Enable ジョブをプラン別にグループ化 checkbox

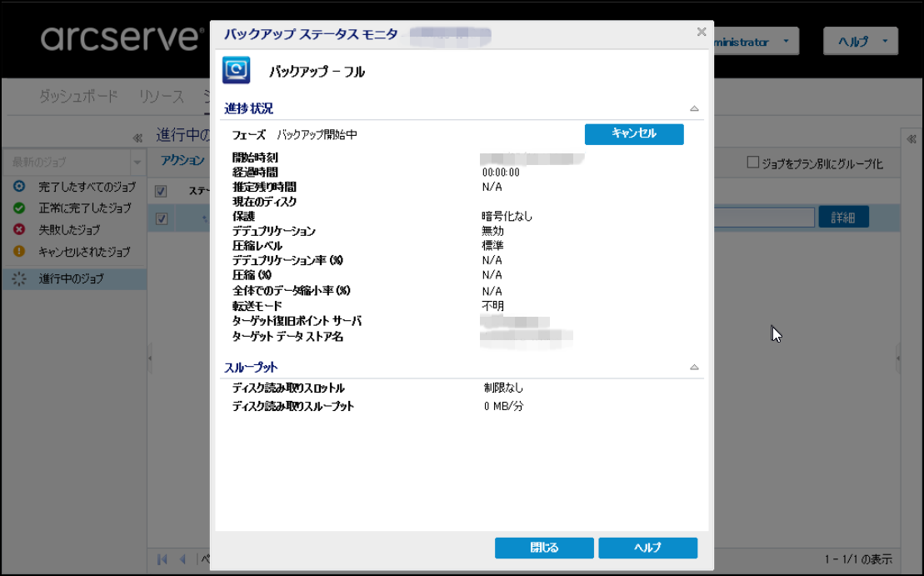(x=753, y=163)
